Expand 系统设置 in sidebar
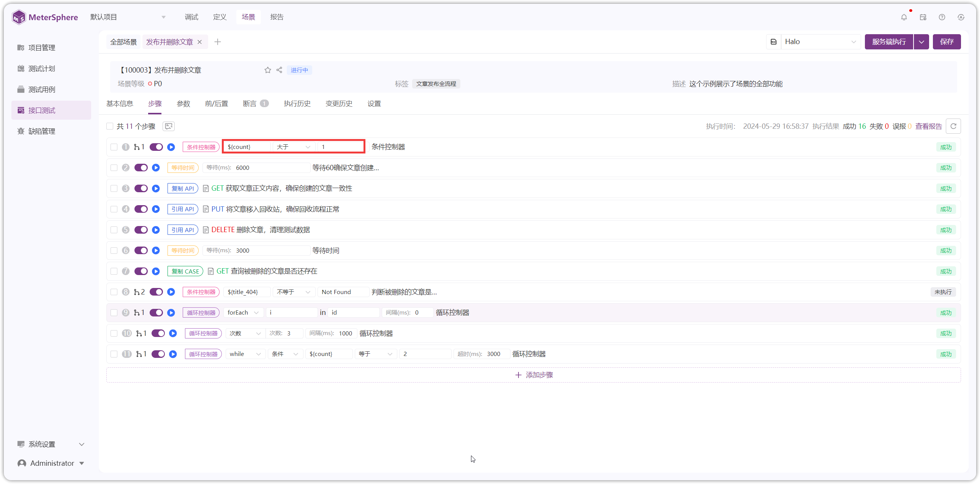 point(51,444)
